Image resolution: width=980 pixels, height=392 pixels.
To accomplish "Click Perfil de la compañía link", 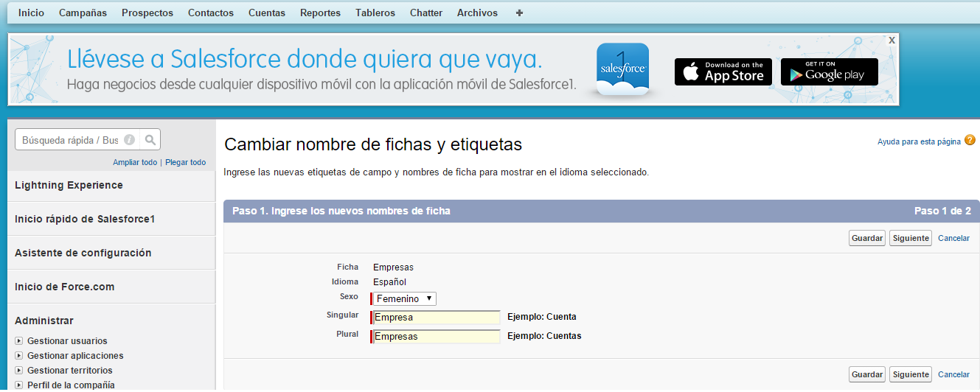I will click(x=71, y=385).
